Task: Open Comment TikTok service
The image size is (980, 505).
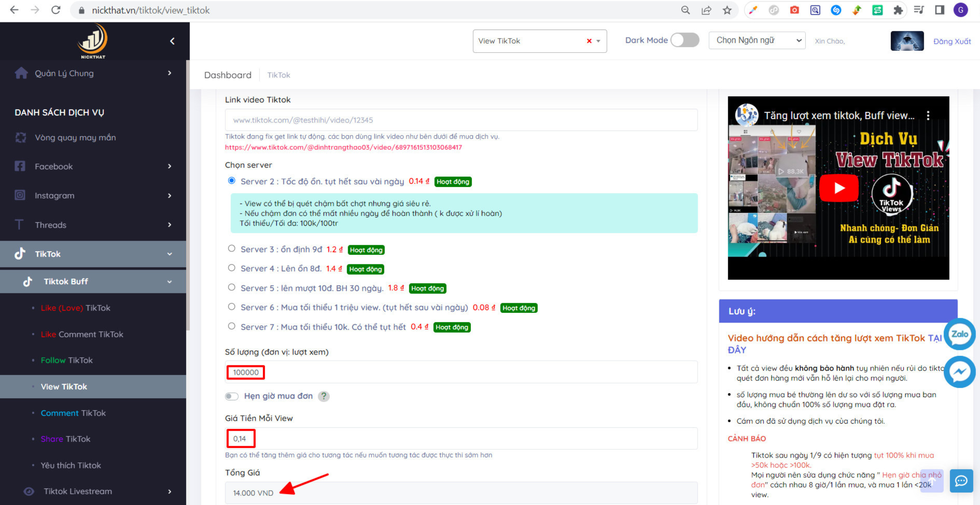Action: [x=73, y=413]
